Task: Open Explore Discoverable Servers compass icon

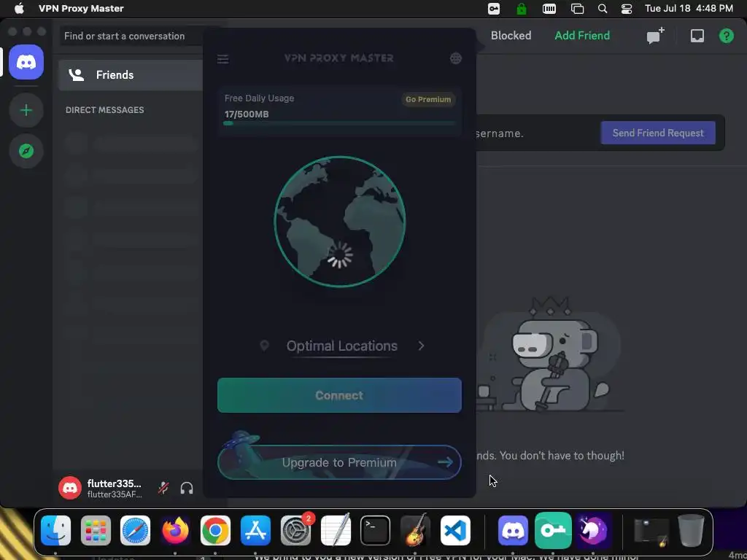Action: coord(26,151)
